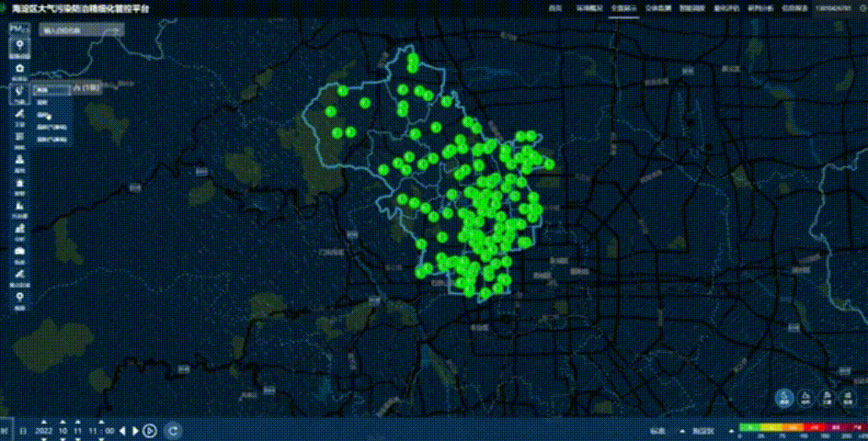
Task: Click the highlighted weather sidebar icon with open submenu
Action: [20, 94]
